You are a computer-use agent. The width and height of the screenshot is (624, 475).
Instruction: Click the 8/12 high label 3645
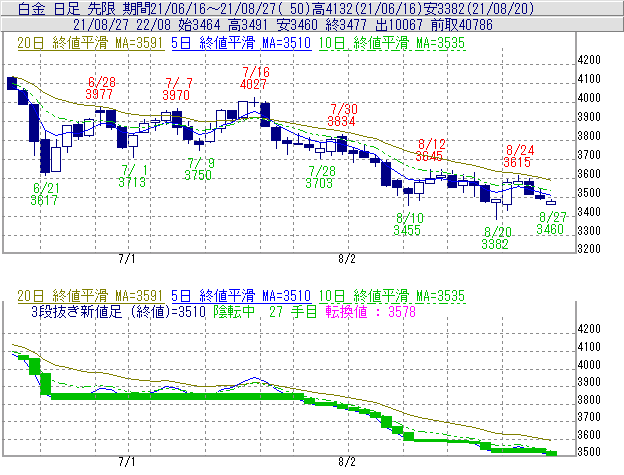(429, 156)
